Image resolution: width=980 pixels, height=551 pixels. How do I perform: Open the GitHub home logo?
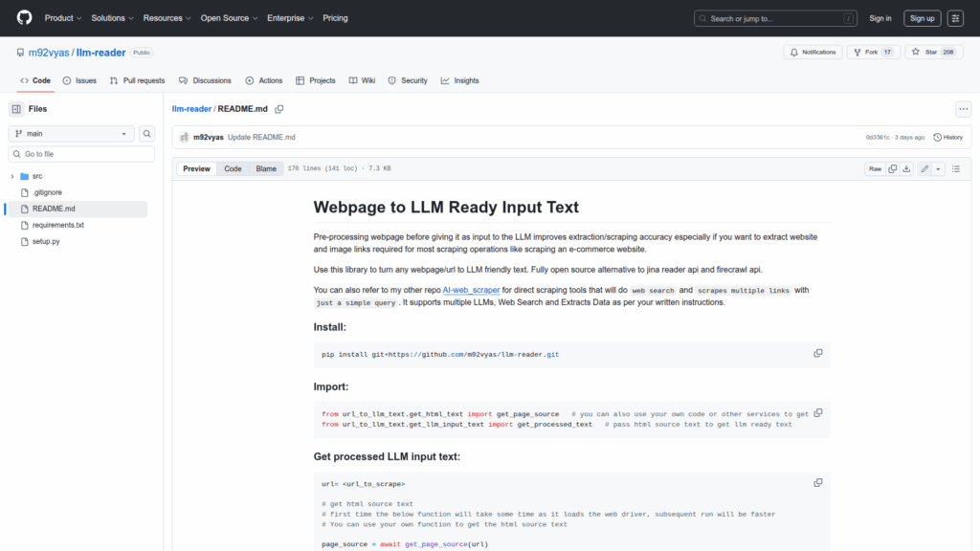click(24, 17)
